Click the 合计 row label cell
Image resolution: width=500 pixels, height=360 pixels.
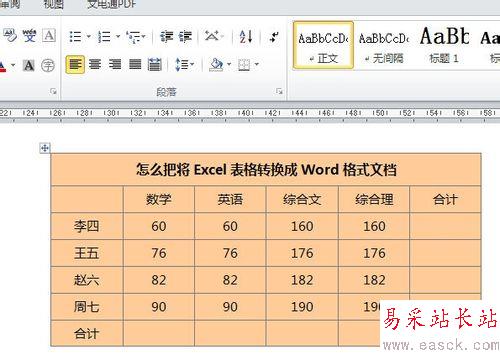pyautogui.click(x=87, y=333)
